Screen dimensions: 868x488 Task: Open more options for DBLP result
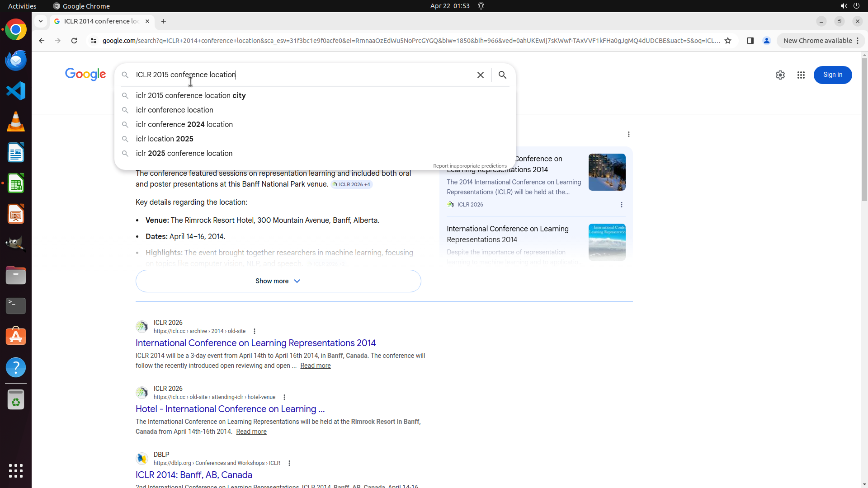[289, 463]
